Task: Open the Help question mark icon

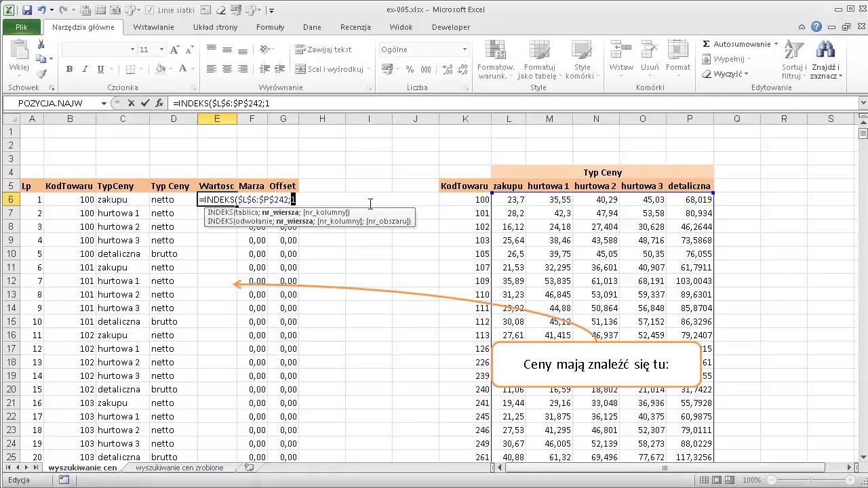Action: pos(816,27)
